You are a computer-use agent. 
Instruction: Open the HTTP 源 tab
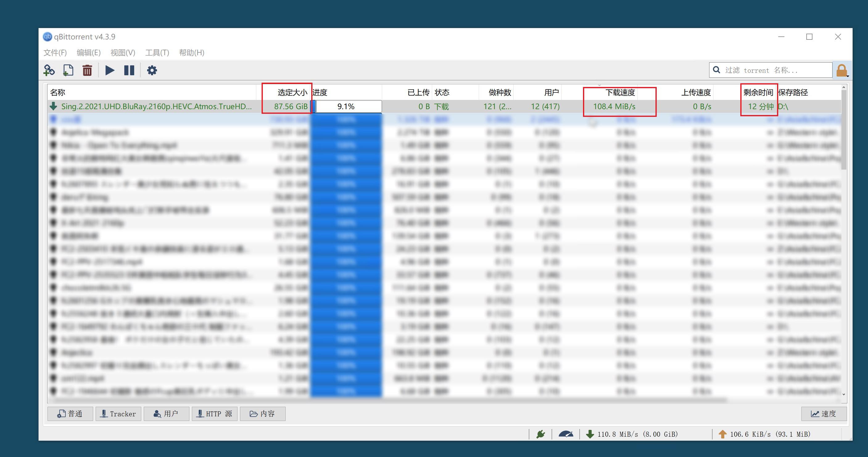pyautogui.click(x=215, y=414)
